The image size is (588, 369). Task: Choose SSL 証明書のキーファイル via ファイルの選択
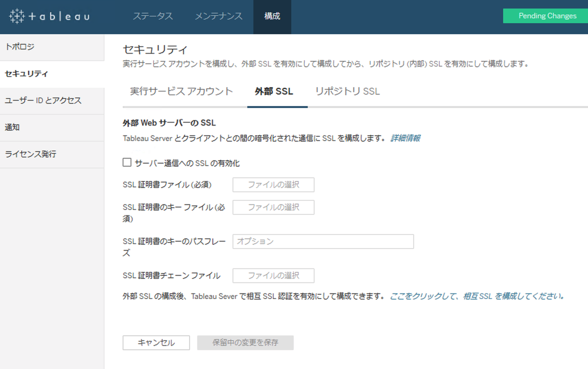(273, 207)
